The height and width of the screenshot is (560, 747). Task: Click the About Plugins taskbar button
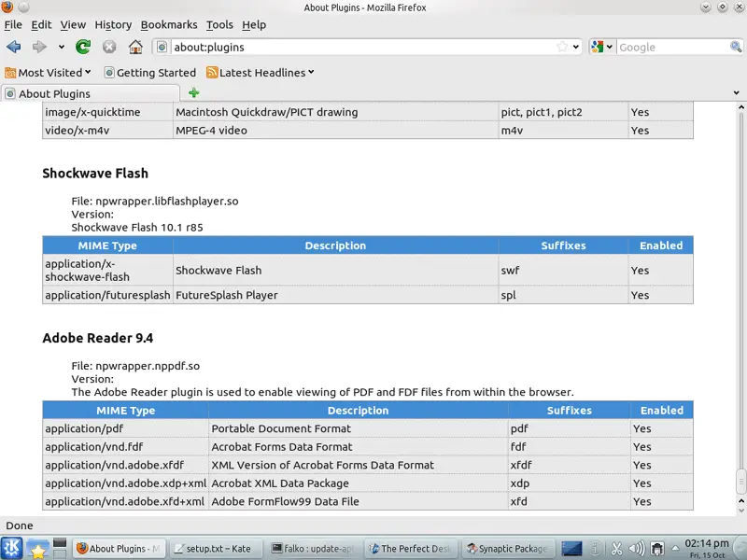(119, 549)
